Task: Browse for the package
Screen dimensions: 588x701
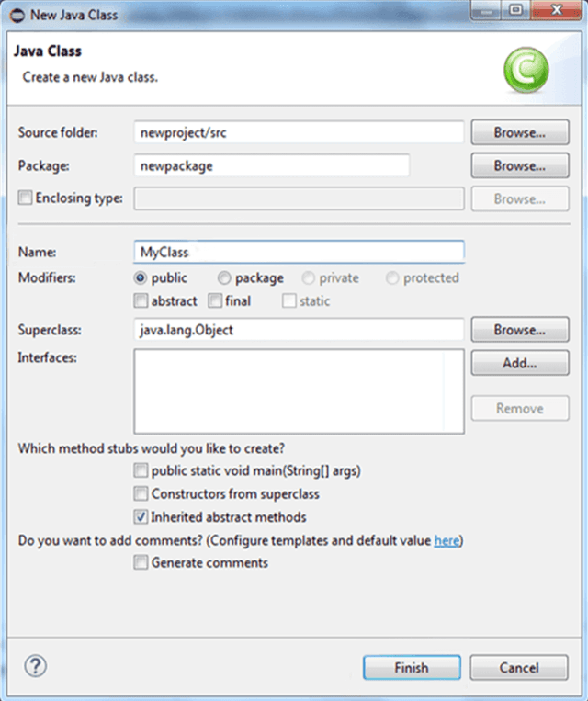Action: tap(520, 166)
